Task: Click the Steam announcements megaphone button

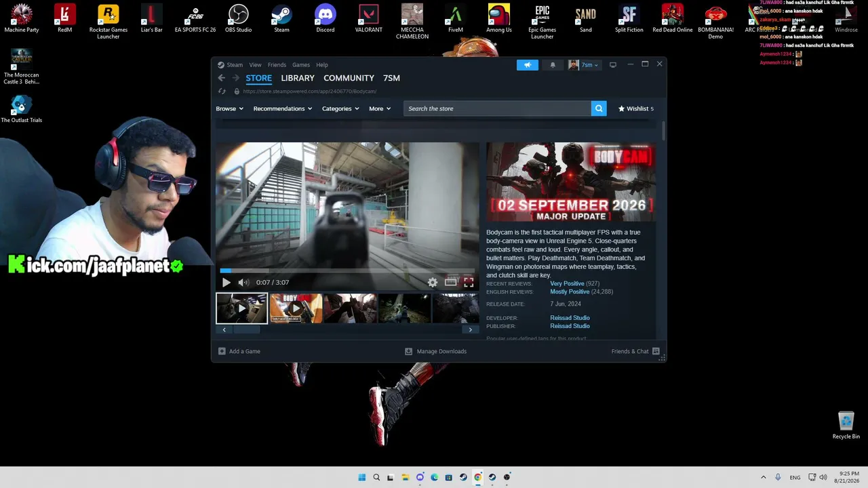Action: (x=528, y=65)
